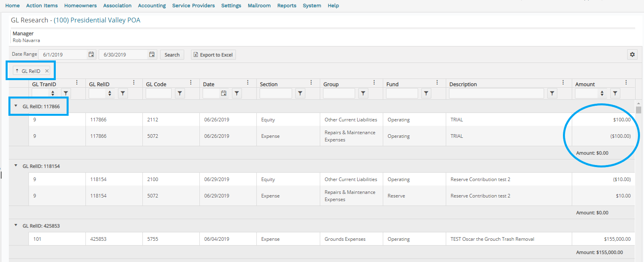Click Fund filter funnel icon
This screenshot has width=644, height=262.
(426, 93)
